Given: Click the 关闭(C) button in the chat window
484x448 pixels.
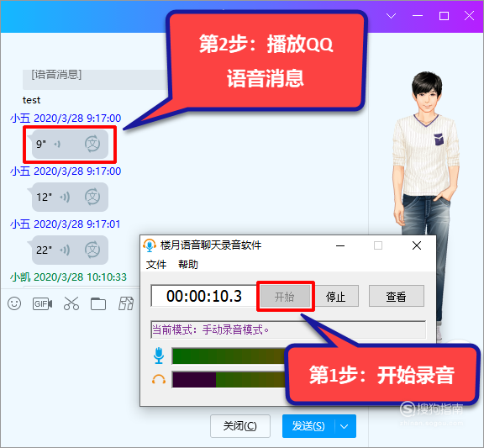Looking at the screenshot, I should [x=240, y=426].
